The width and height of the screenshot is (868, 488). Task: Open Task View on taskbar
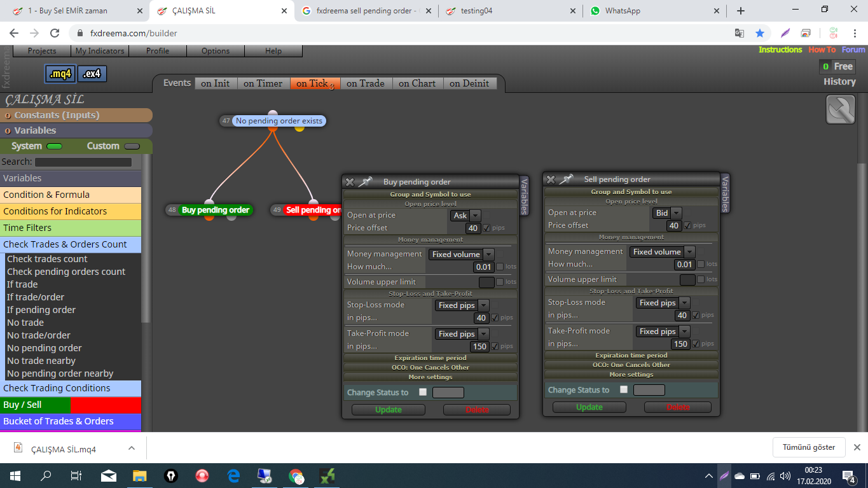76,475
